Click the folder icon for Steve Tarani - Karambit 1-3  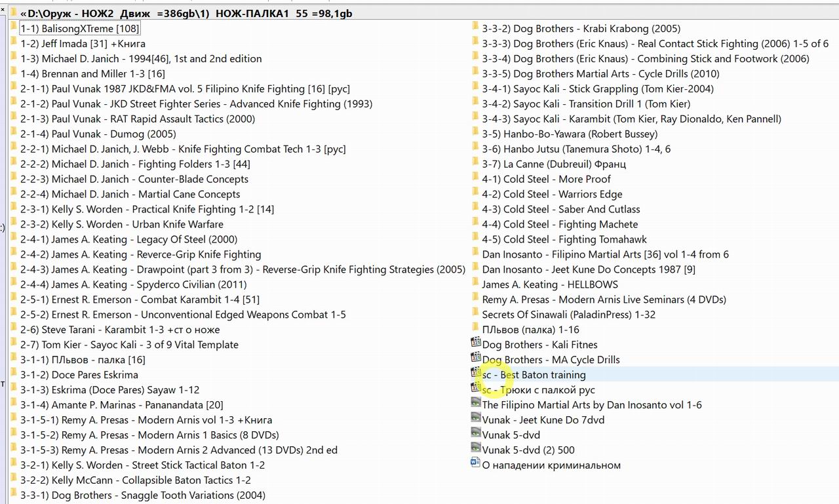[x=14, y=330]
